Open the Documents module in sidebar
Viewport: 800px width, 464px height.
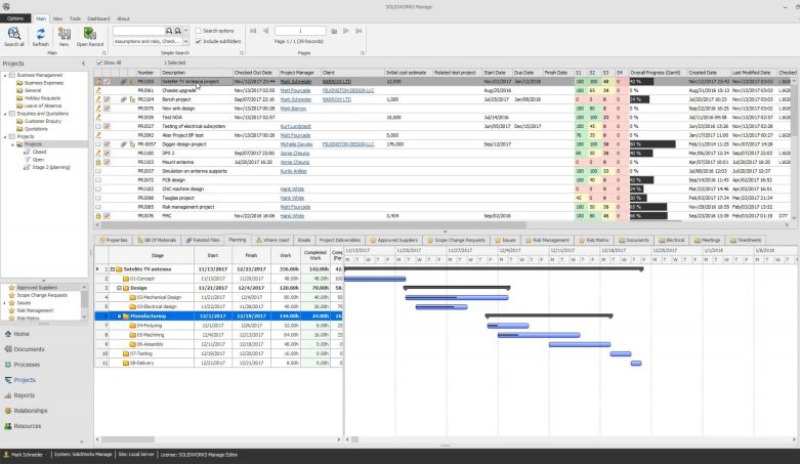[x=29, y=349]
